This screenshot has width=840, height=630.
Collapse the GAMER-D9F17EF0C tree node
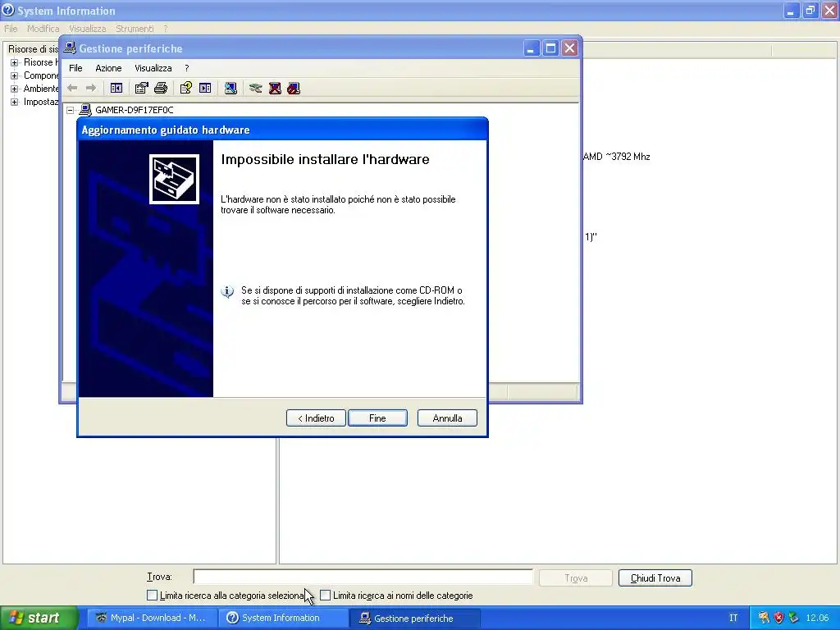coord(71,110)
